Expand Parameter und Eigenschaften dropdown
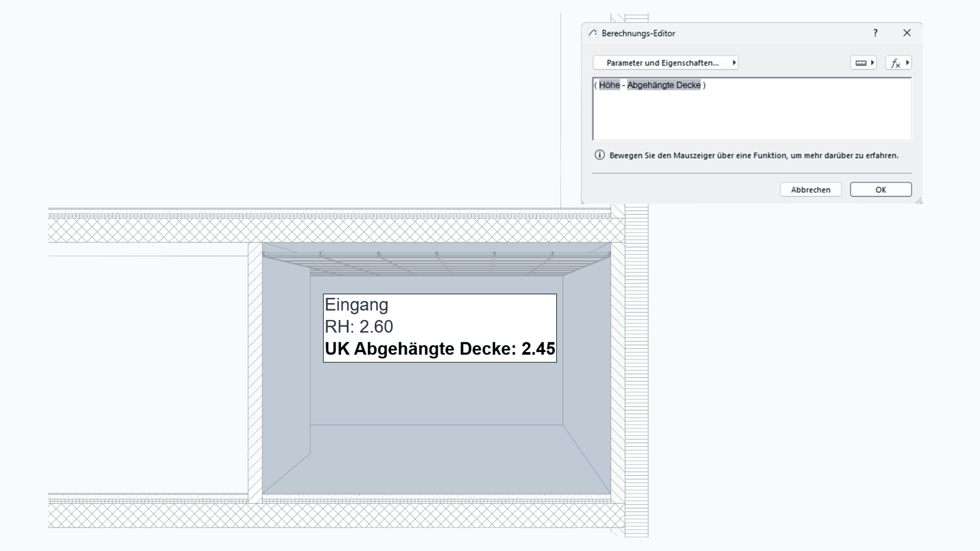 coord(666,63)
